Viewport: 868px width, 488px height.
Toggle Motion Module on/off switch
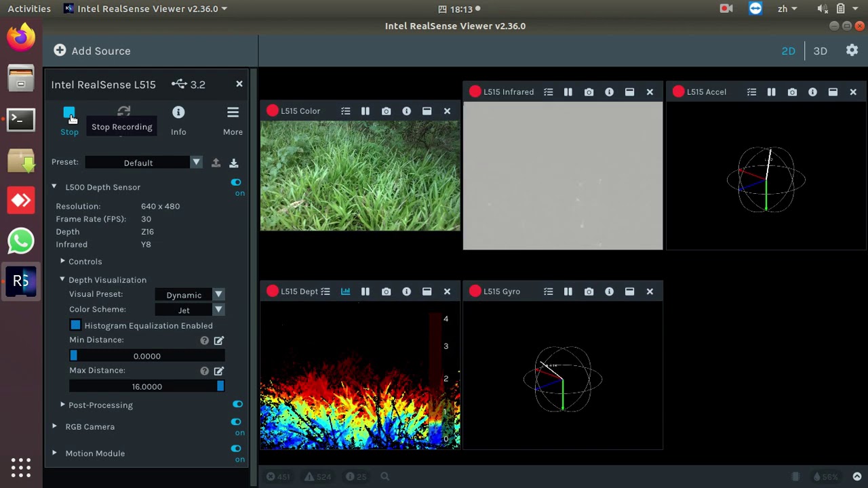[236, 448]
